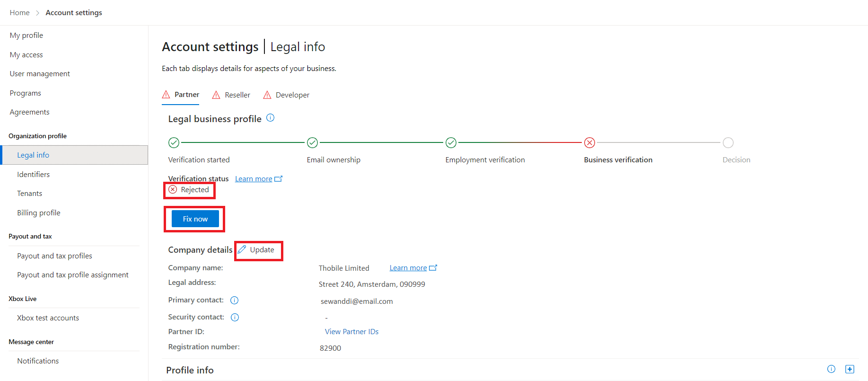Screen dimensions: 868x381
Task: Click the Employment verification checkmark icon
Action: tap(451, 142)
